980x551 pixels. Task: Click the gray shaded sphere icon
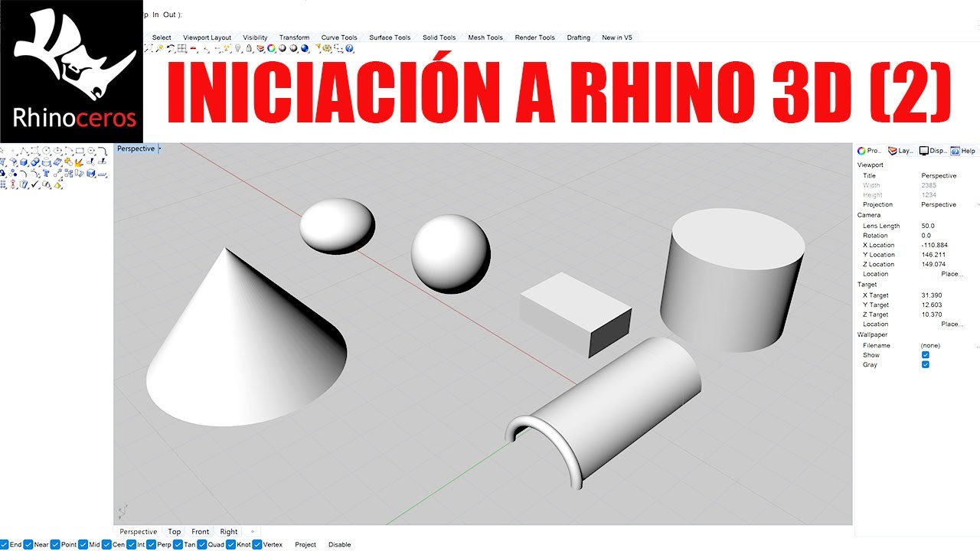(x=282, y=48)
